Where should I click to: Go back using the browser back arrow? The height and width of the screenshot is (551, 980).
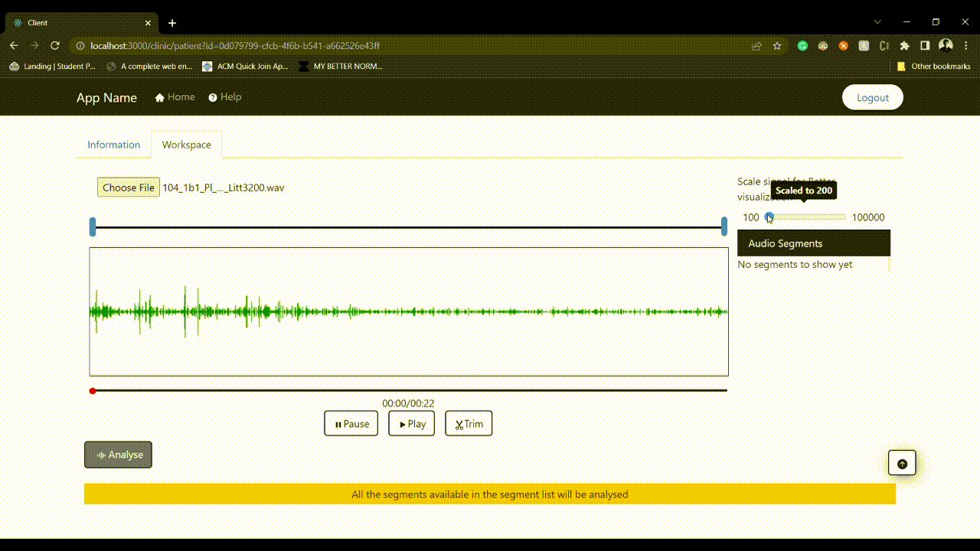(x=14, y=46)
